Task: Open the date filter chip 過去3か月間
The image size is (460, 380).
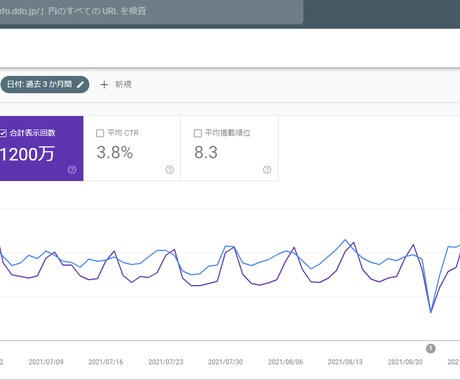Action: click(45, 84)
